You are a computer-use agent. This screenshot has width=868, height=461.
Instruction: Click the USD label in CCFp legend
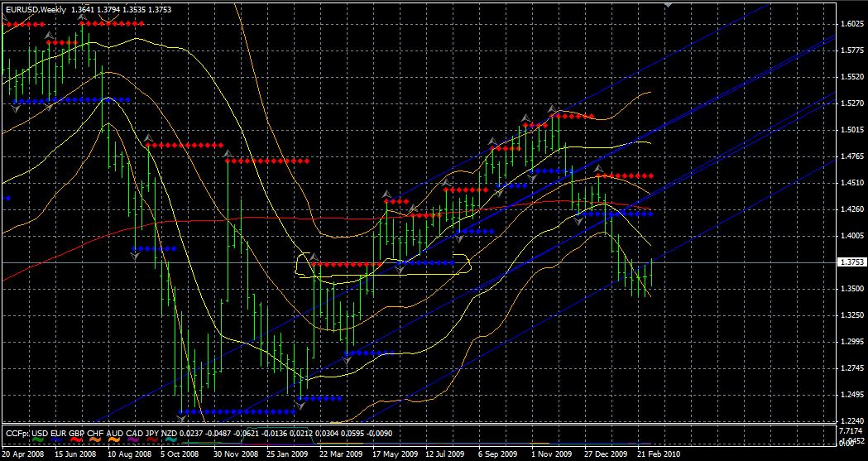[41, 434]
